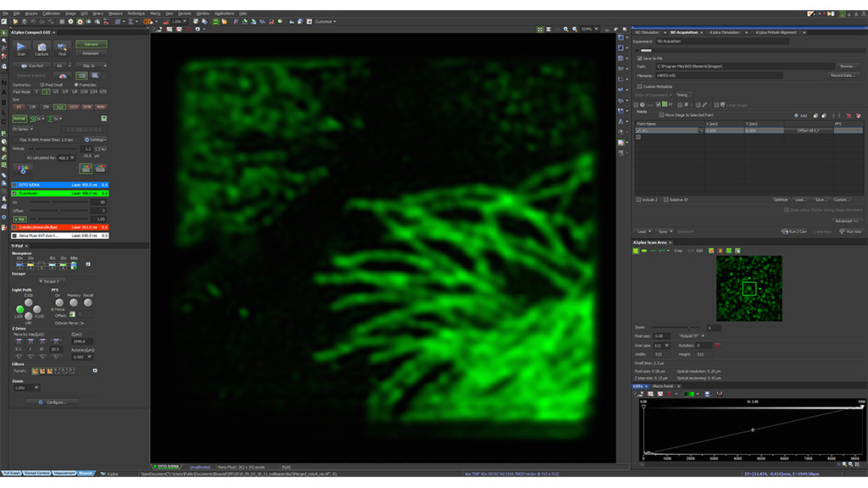Open the AU calculated for 488.0 dropdown
The height and width of the screenshot is (488, 868).
tap(66, 158)
